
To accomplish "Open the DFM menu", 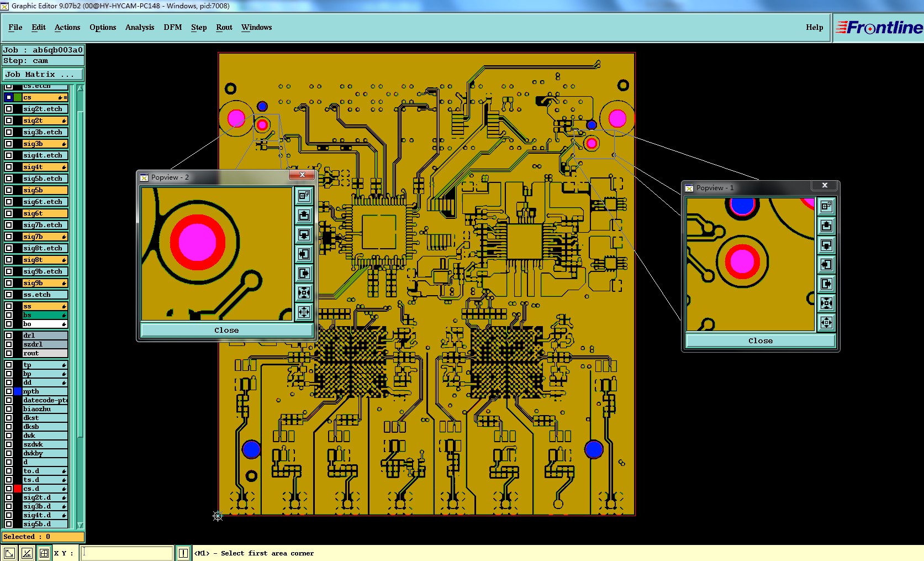I will pos(173,27).
